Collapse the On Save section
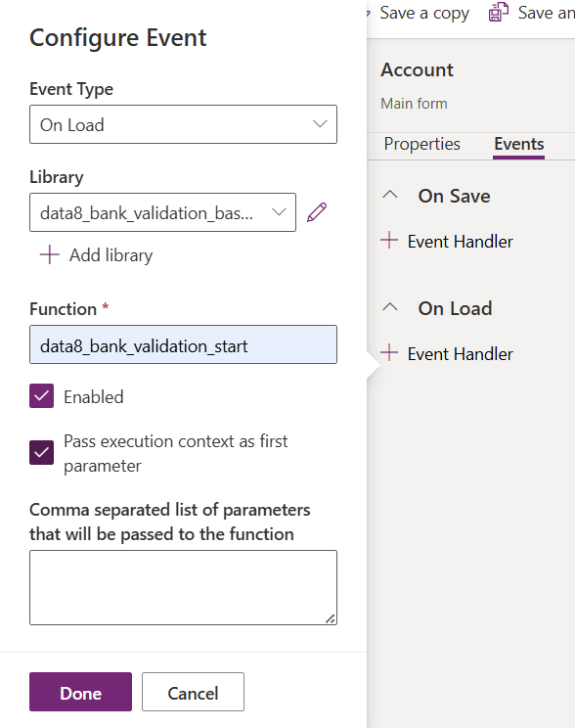 pyautogui.click(x=390, y=195)
